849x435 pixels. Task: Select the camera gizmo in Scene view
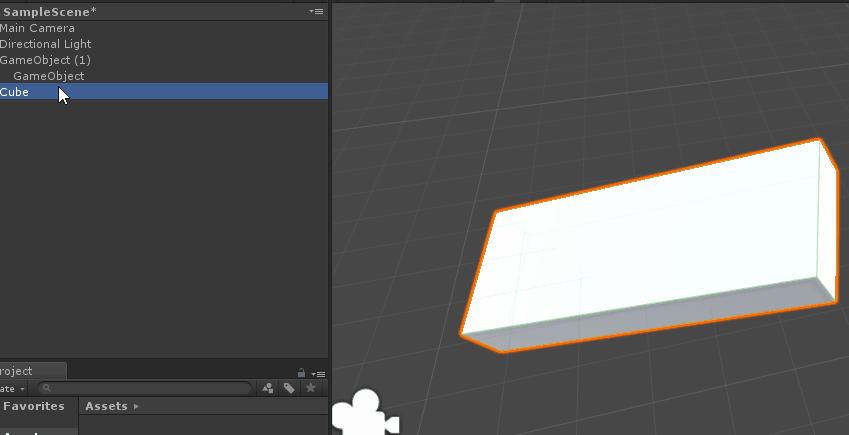point(365,412)
